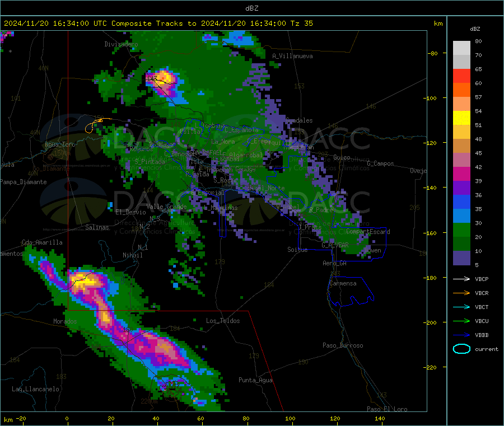Select the royal blue 35-36 dBZ swatch
Viewport: 504px width, 426px height.
pyautogui.click(x=461, y=202)
